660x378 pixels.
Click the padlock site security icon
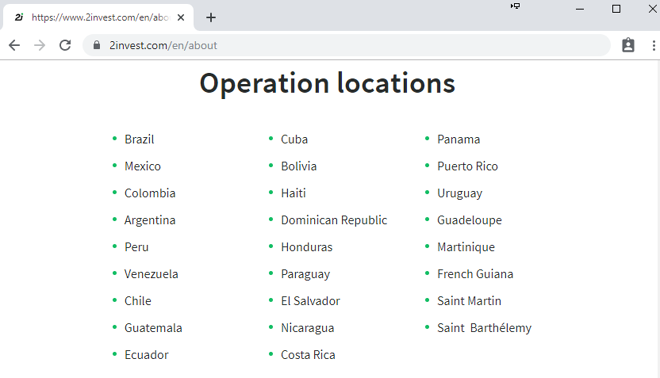pyautogui.click(x=97, y=45)
